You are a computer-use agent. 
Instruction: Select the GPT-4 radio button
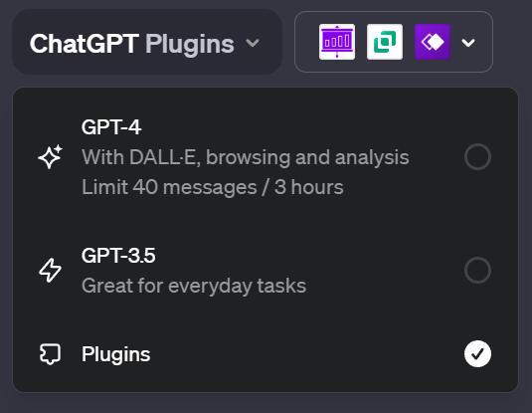point(477,157)
